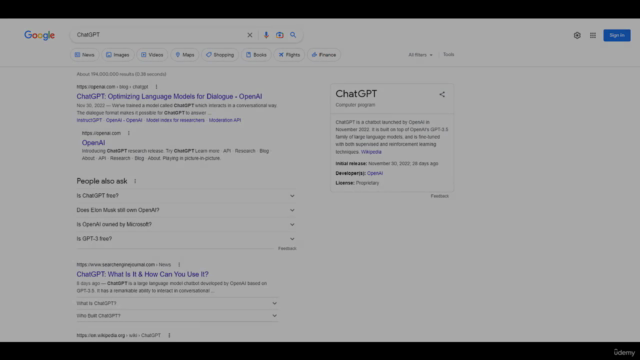Click the "License: Proprietary" text
Image resolution: width=640 pixels, height=360 pixels.
(x=357, y=183)
